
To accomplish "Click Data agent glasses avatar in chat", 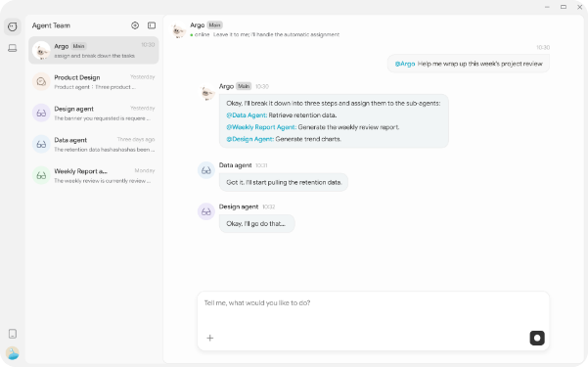I will (206, 170).
